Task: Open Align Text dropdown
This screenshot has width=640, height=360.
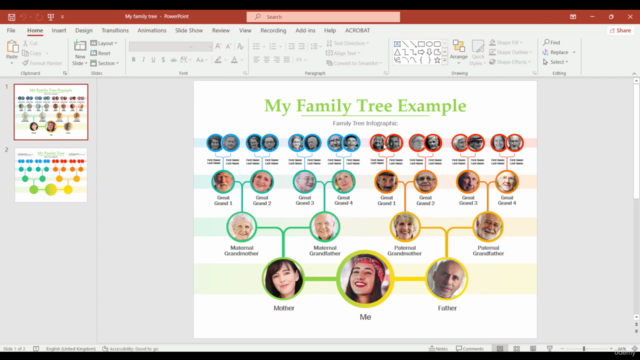Action: coord(343,53)
